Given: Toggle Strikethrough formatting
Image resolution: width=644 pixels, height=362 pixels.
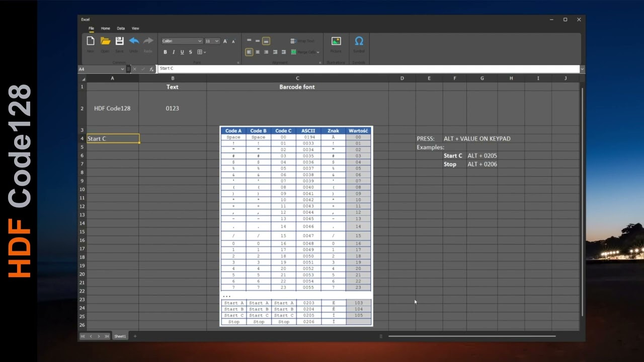Looking at the screenshot, I should pyautogui.click(x=190, y=52).
